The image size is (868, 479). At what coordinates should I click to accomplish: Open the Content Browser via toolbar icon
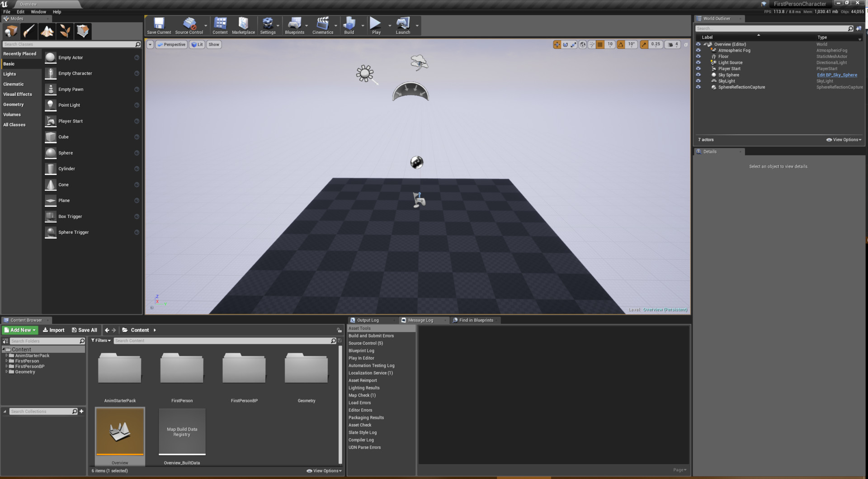[x=220, y=25]
